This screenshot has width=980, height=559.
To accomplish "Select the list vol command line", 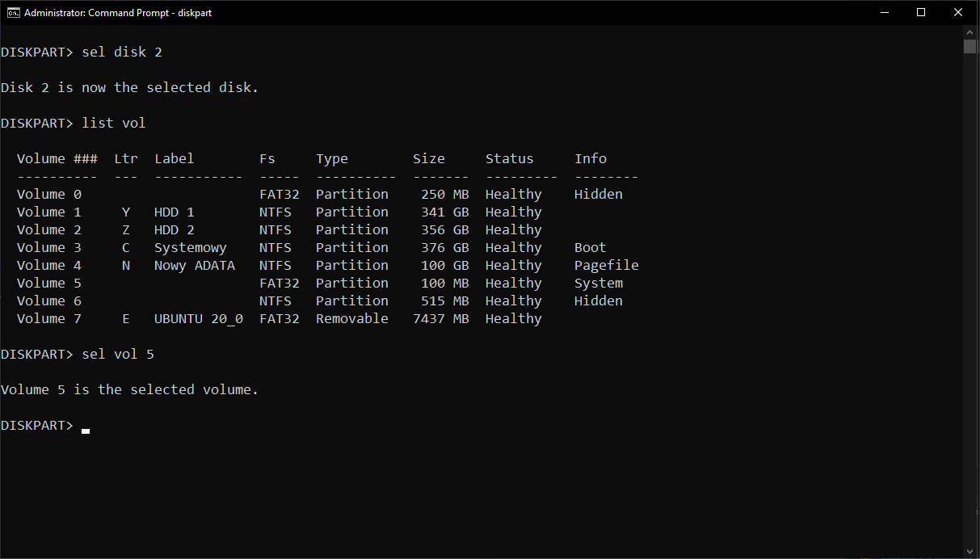I will click(114, 123).
